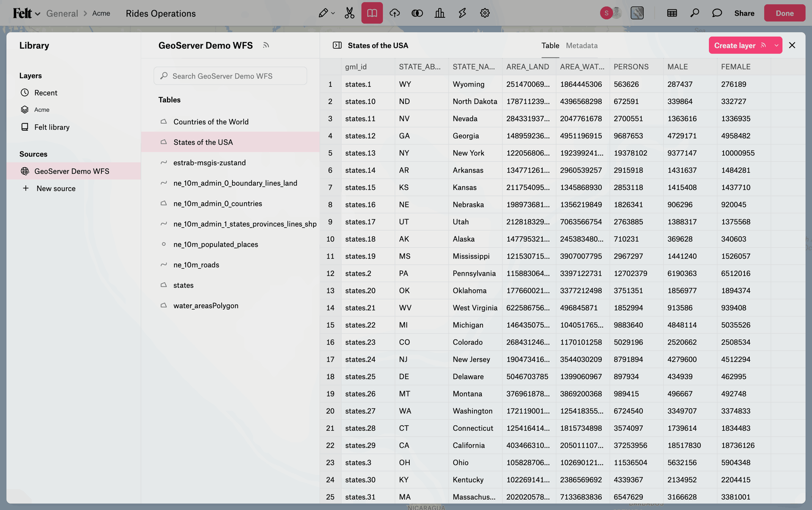812x510 pixels.
Task: Switch to the Metadata tab
Action: click(582, 45)
